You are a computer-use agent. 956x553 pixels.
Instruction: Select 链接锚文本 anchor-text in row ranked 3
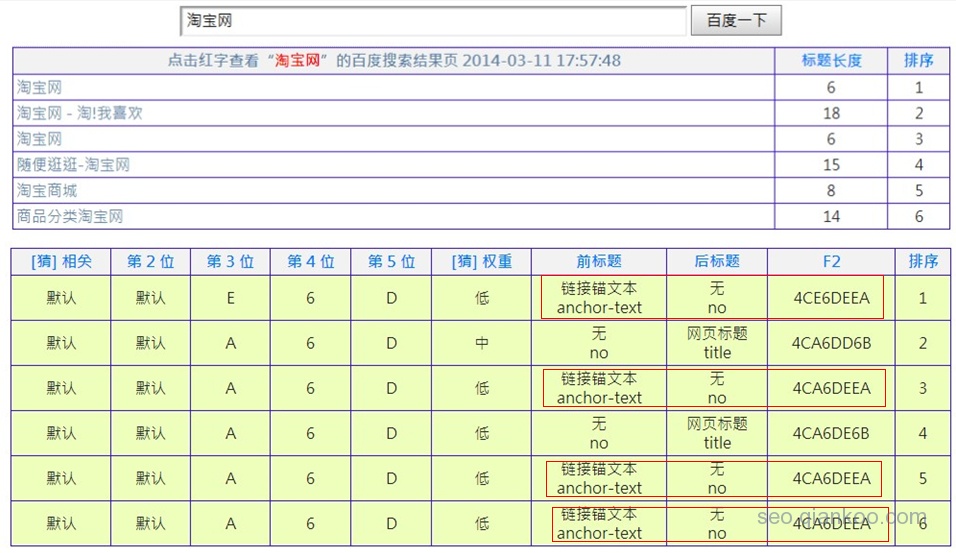point(599,388)
